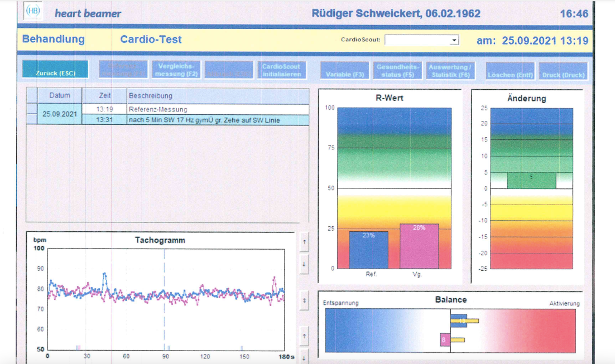Open Variable (F3)

tap(345, 71)
